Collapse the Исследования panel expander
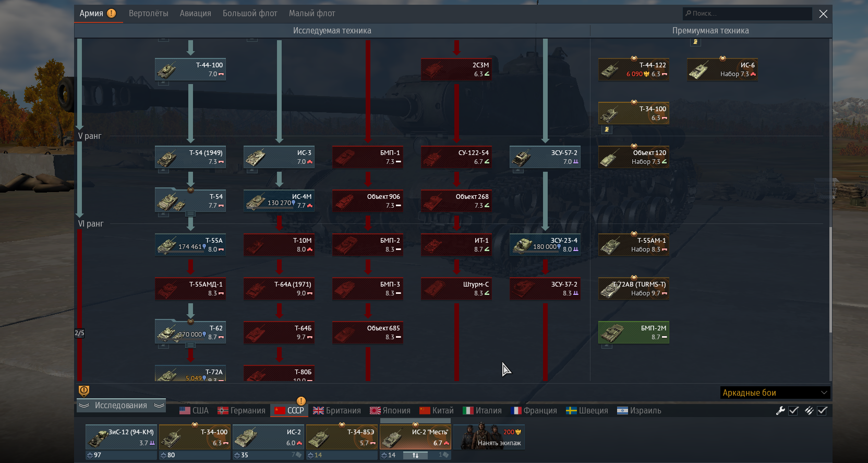This screenshot has width=868, height=463. coord(121,406)
